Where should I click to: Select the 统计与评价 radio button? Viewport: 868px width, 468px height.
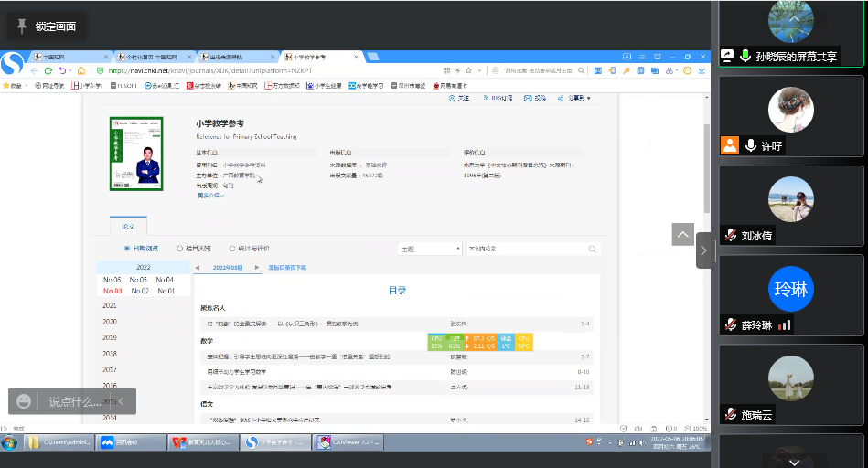231,248
